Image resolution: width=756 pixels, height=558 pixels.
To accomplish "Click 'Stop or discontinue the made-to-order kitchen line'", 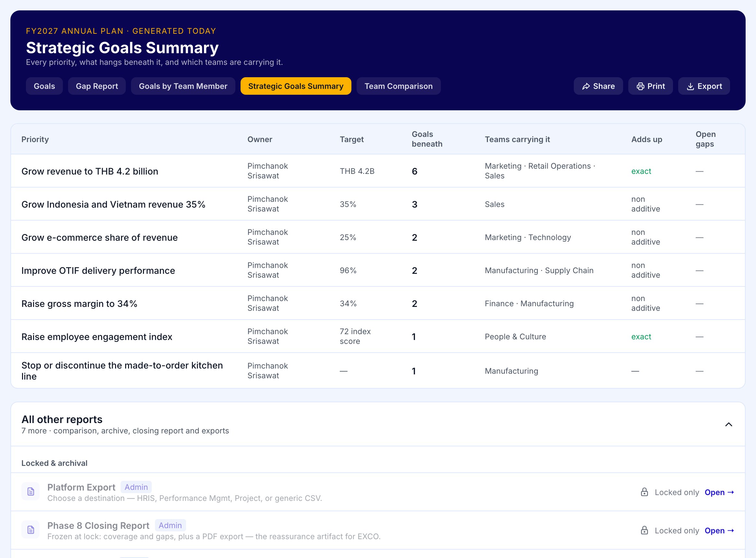I will click(x=122, y=370).
